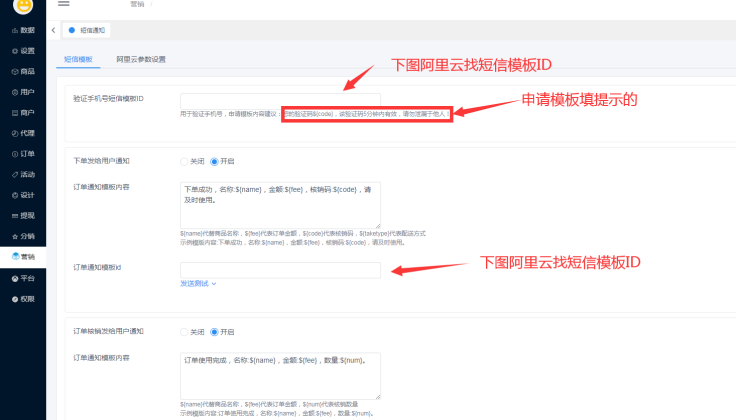This screenshot has width=736, height=420.
Task: Click the smiley logo avatar in the sidebar
Action: (x=23, y=6)
